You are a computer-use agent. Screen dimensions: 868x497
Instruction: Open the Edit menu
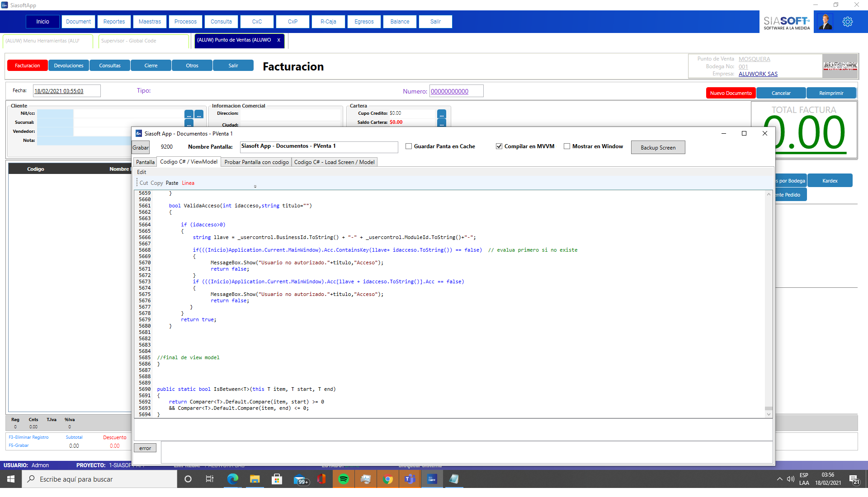[142, 172]
